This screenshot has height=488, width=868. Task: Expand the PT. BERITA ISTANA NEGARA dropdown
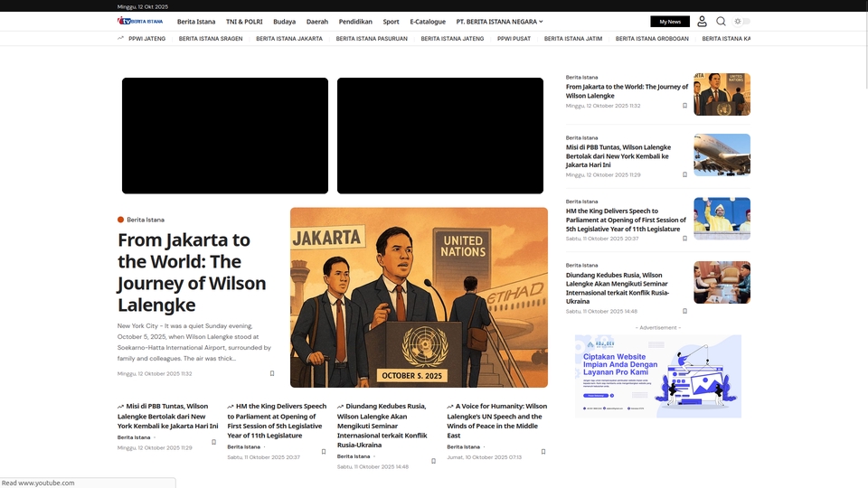[499, 22]
